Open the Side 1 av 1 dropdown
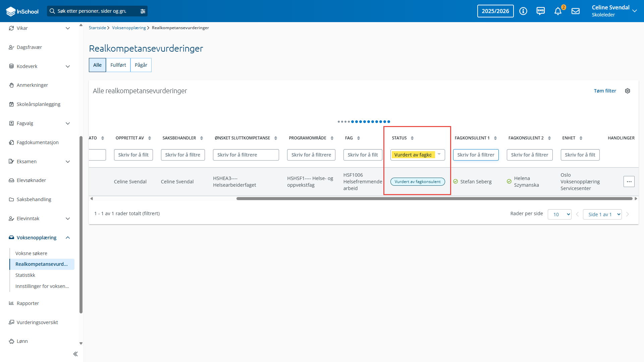 (x=602, y=214)
